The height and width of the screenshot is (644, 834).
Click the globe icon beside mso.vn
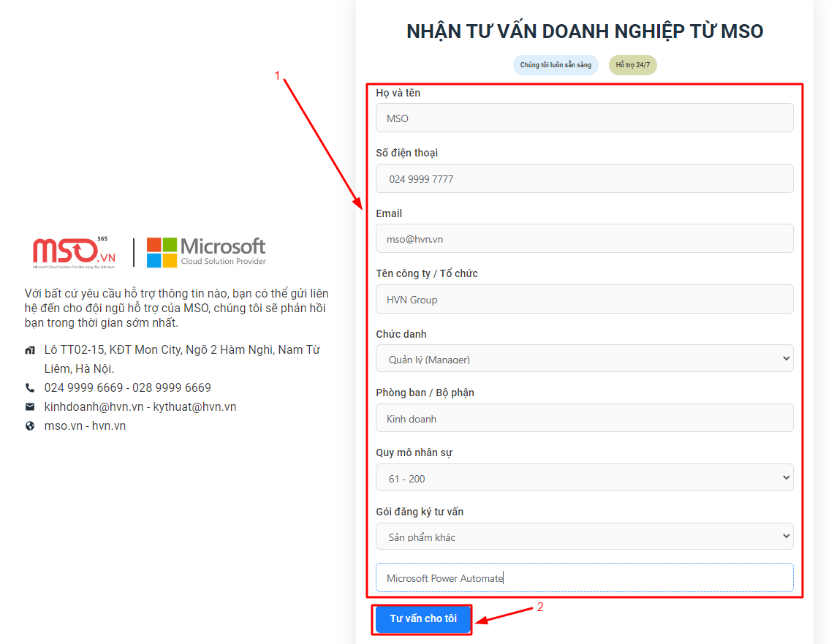tap(30, 426)
